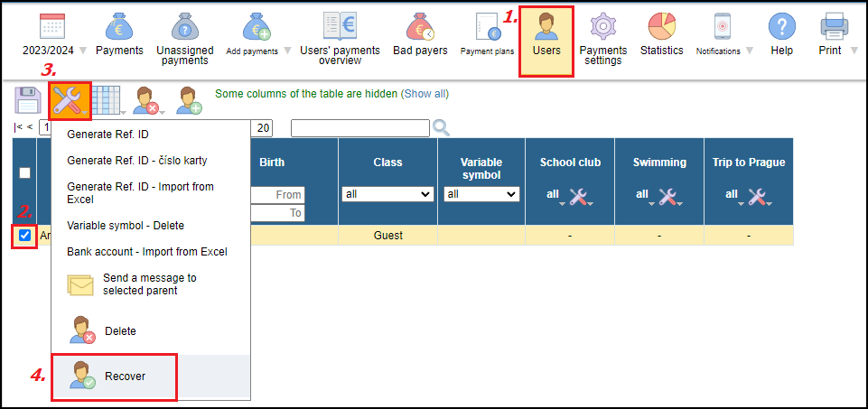The width and height of the screenshot is (868, 409).
Task: Select Recover from the tools menu
Action: coord(124,376)
